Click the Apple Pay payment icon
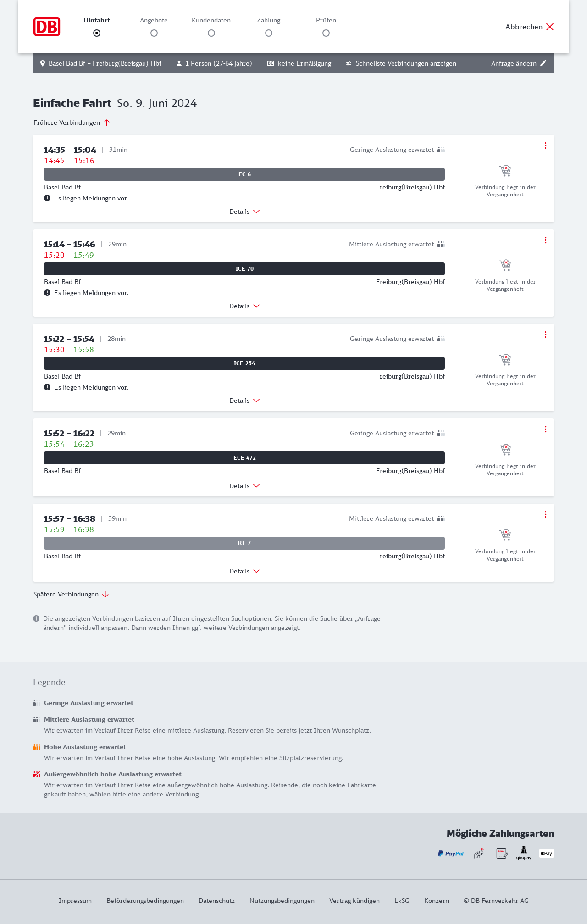The height and width of the screenshot is (924, 587). tap(546, 853)
